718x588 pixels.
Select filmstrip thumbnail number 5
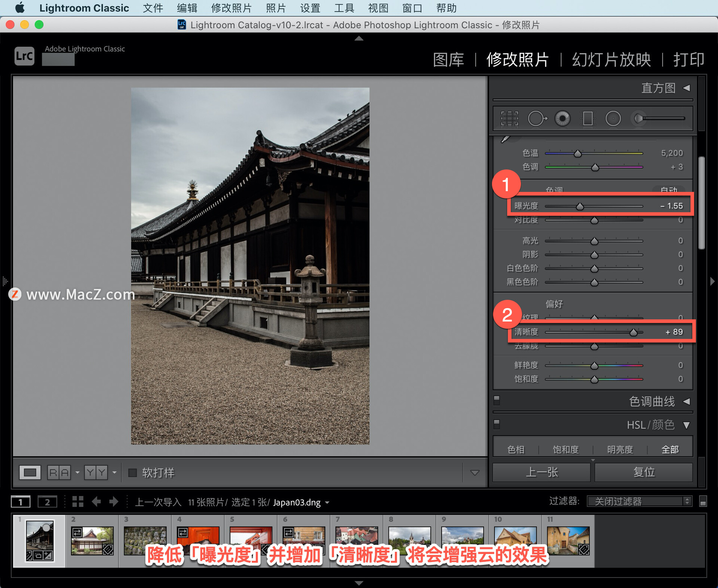pyautogui.click(x=251, y=541)
